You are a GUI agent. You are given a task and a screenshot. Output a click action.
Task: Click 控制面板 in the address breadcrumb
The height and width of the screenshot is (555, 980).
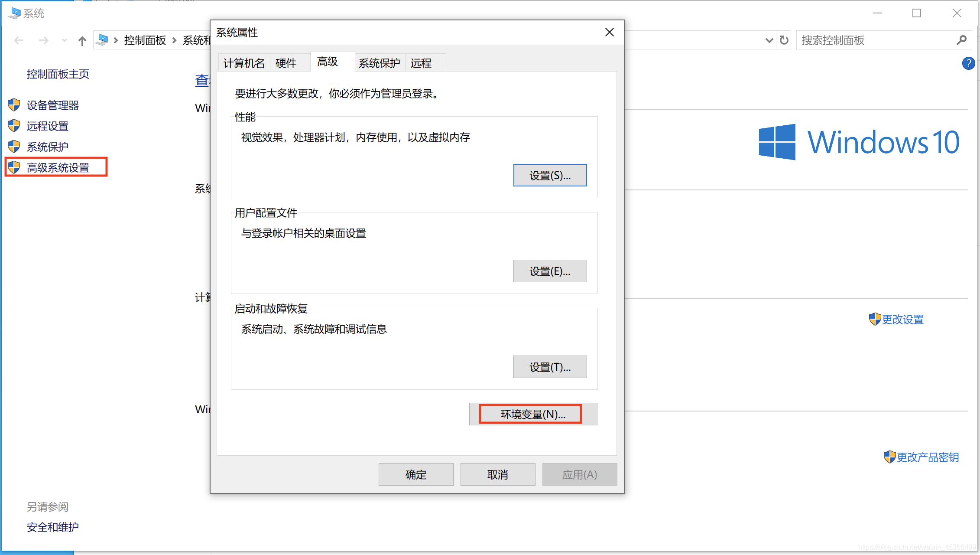pos(145,40)
